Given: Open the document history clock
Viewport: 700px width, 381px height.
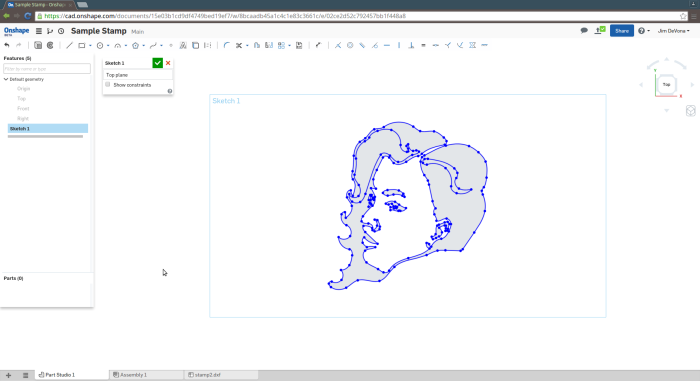Looking at the screenshot, I should coord(61,31).
